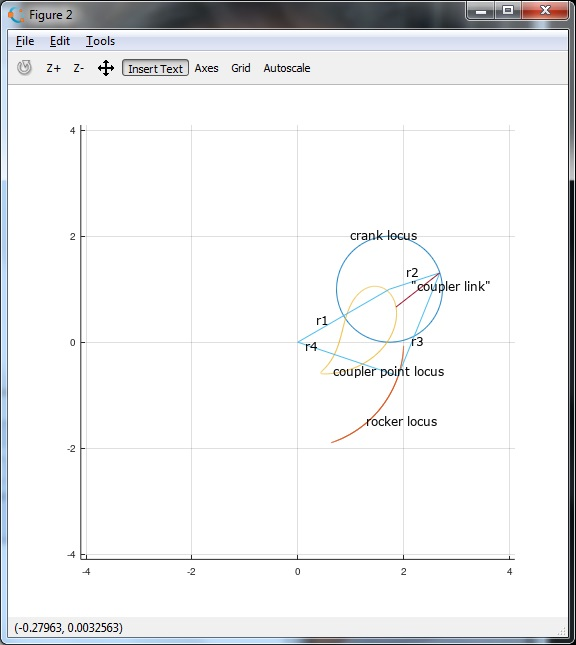Click the r2 link label
Image resolution: width=576 pixels, height=645 pixels.
click(412, 273)
